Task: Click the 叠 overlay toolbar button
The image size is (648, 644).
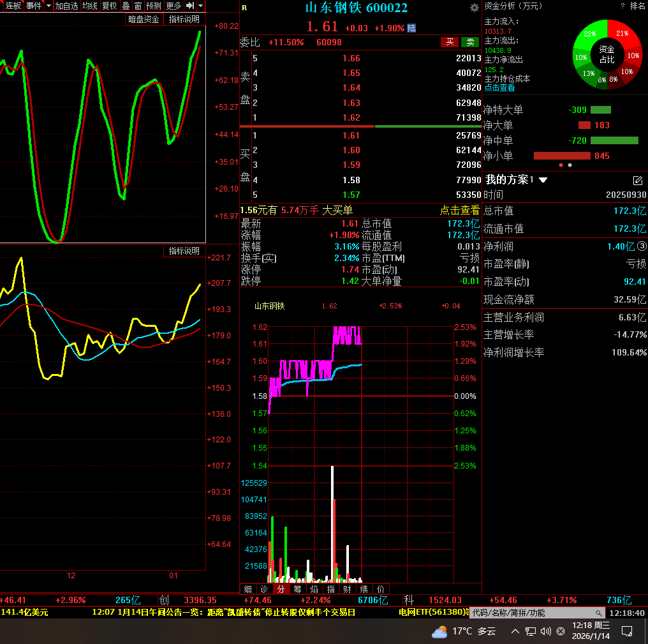Action: [x=126, y=6]
